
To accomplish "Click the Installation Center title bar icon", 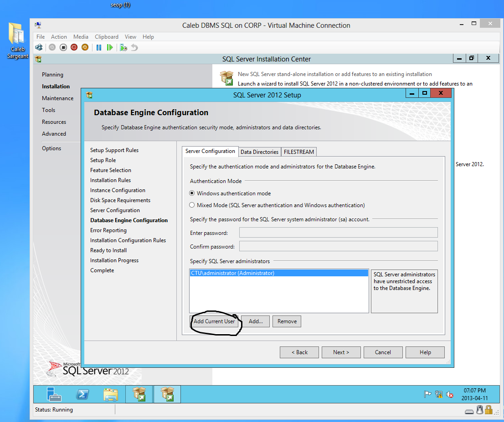I will (x=38, y=59).
